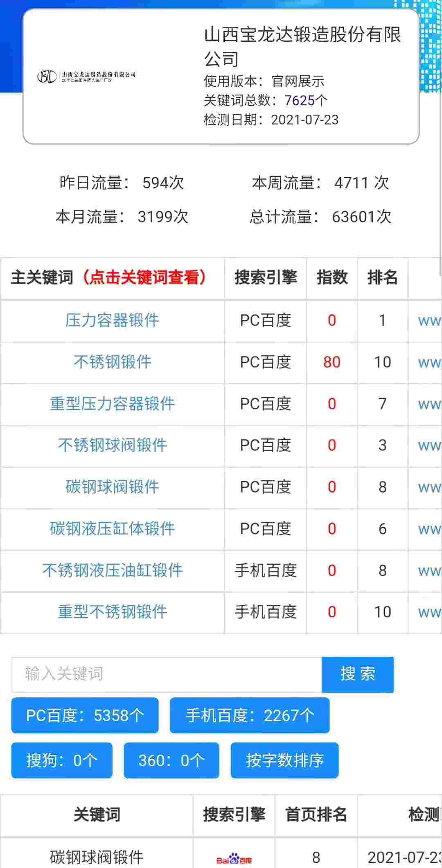Select 检测日期：2021-07-23 text
The image size is (442, 868).
coord(271,120)
